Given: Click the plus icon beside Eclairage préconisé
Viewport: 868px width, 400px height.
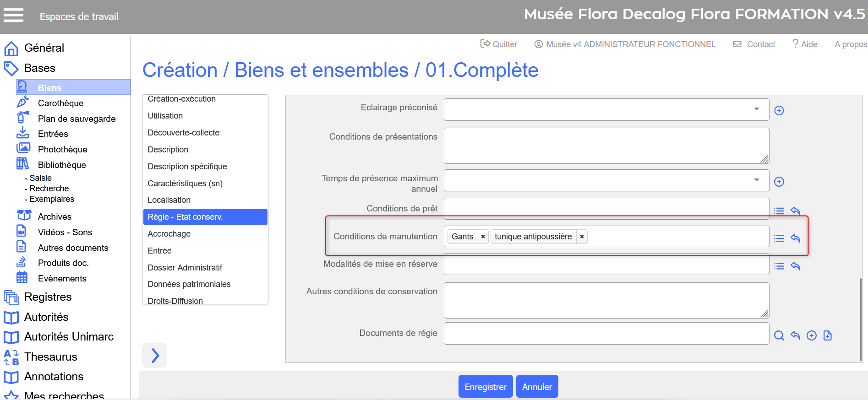Looking at the screenshot, I should (779, 111).
